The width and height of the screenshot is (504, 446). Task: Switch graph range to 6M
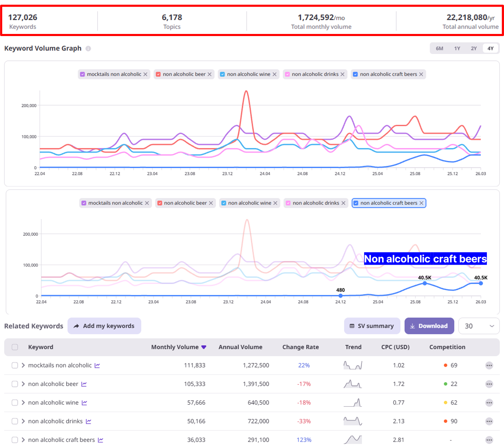(439, 49)
